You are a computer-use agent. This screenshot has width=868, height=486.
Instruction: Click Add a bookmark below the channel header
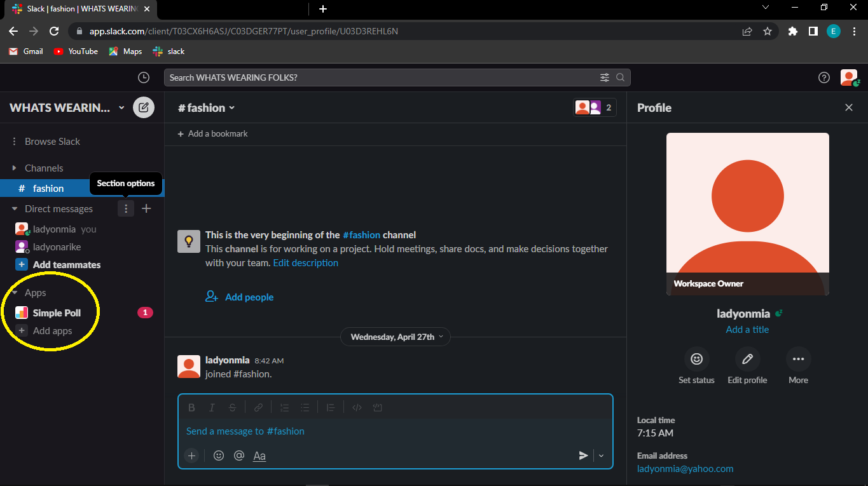[x=213, y=133]
